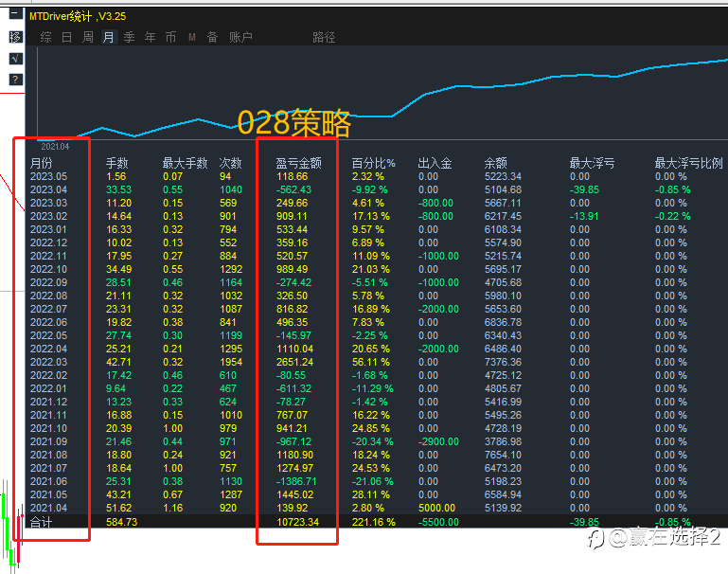
Task: Click the 月份 column header
Action: pyautogui.click(x=42, y=163)
